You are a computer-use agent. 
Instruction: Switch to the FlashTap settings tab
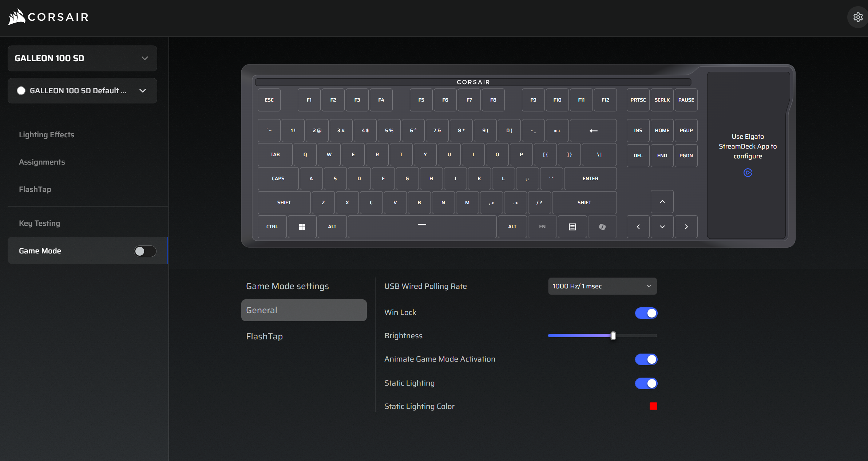[265, 336]
